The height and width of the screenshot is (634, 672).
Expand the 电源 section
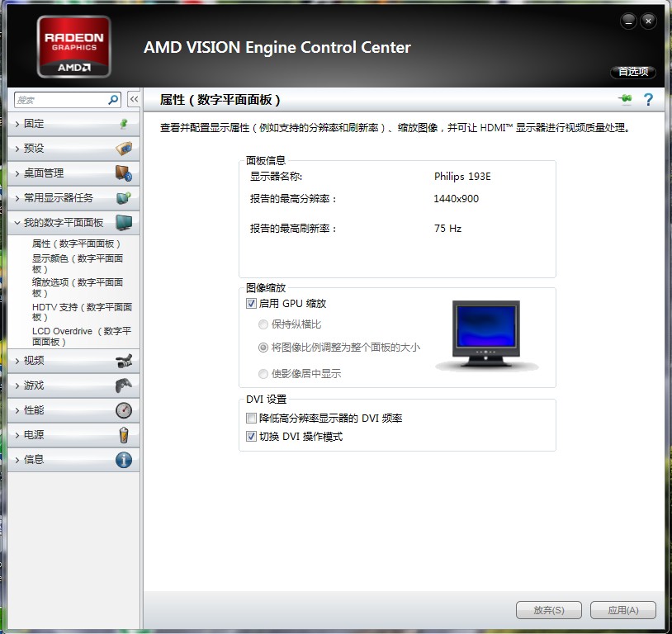(x=73, y=435)
